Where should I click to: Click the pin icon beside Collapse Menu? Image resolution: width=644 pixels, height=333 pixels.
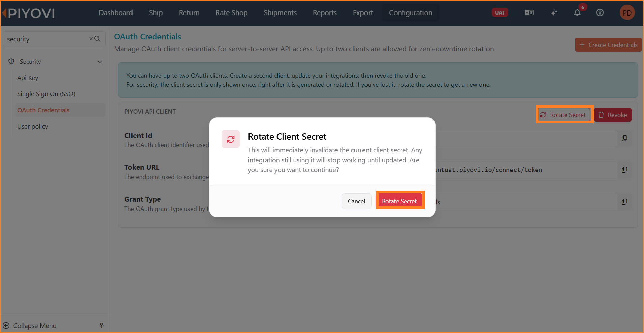101,325
